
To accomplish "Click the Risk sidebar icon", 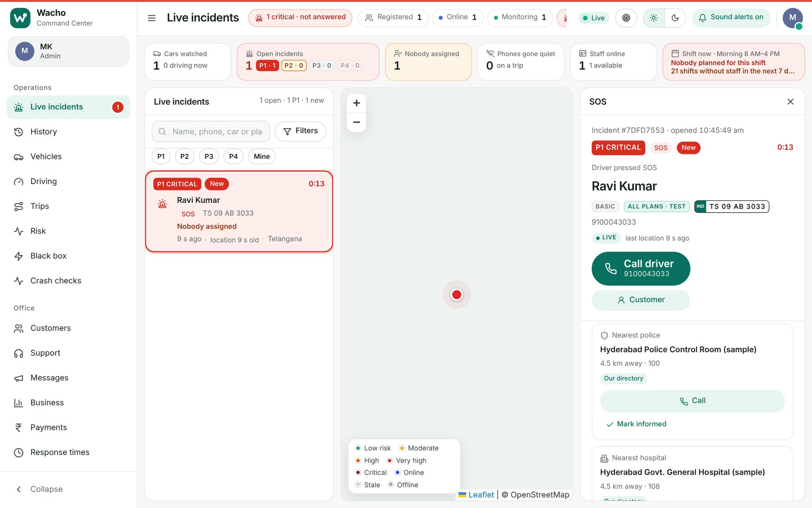I will pos(18,231).
